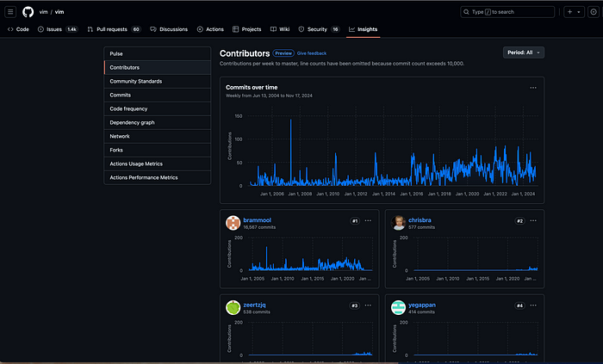Image resolution: width=603 pixels, height=364 pixels.
Task: Expand the Period: All dropdown
Action: [523, 52]
